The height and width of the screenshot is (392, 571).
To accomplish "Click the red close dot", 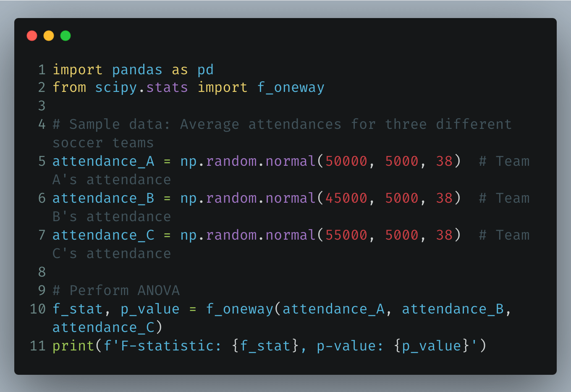I will 32,36.
